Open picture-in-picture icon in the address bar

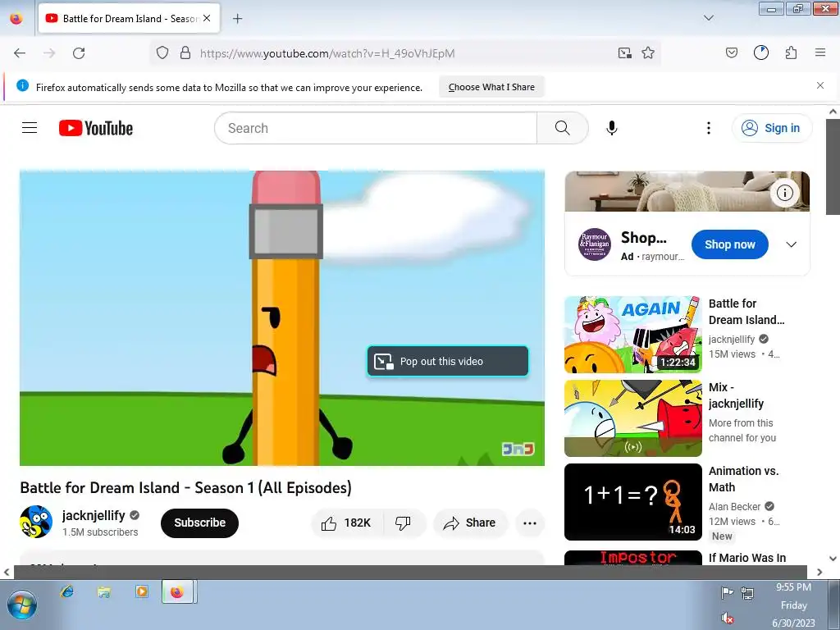[x=624, y=52]
